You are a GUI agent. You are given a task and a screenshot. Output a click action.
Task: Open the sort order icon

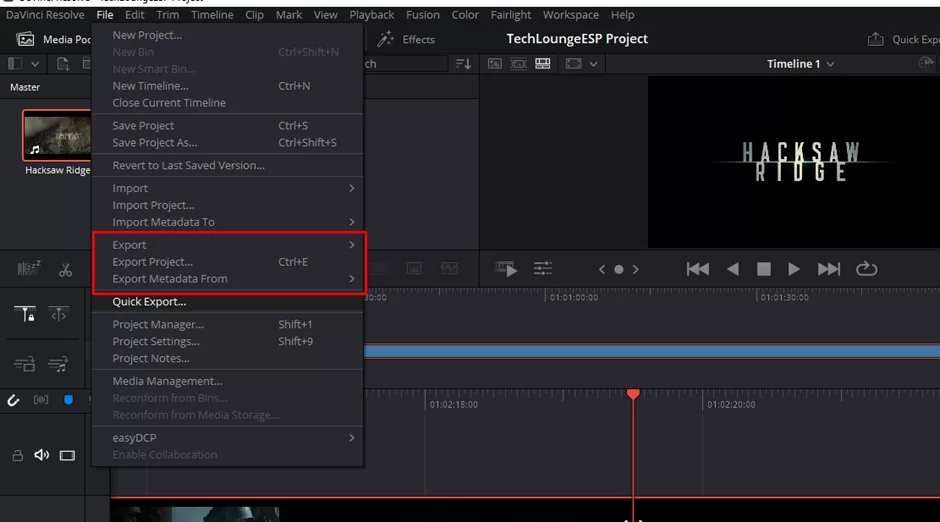463,64
